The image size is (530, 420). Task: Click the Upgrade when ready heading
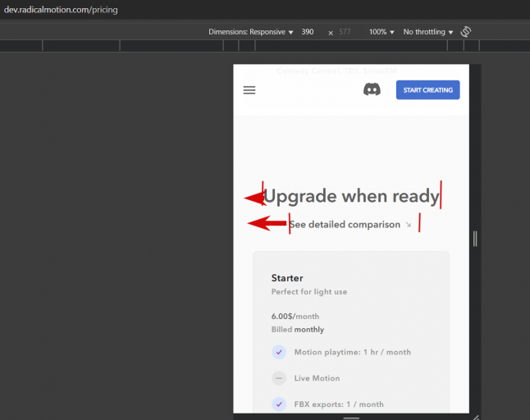tap(351, 196)
